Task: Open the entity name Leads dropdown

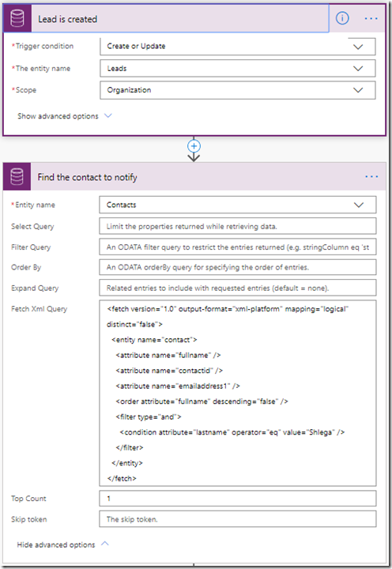Action: (x=238, y=69)
